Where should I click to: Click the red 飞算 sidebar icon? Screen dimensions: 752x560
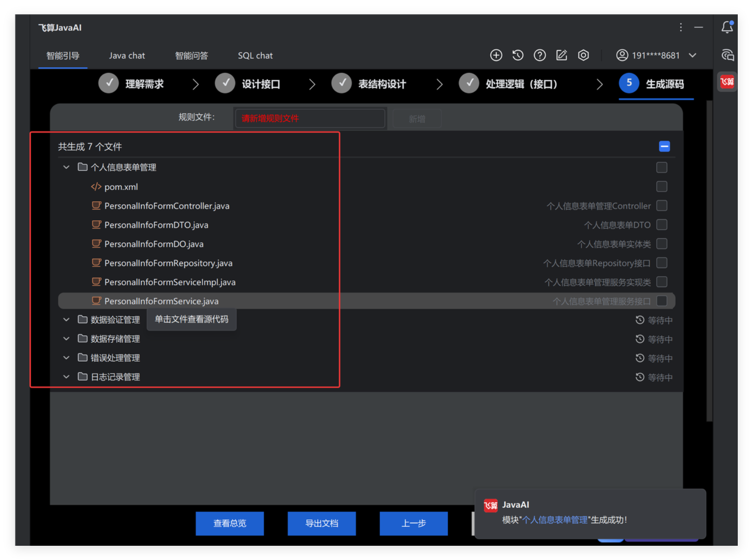(727, 82)
